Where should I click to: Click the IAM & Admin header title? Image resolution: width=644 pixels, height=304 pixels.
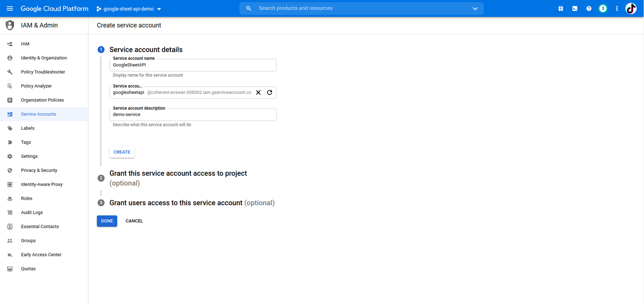click(x=39, y=25)
